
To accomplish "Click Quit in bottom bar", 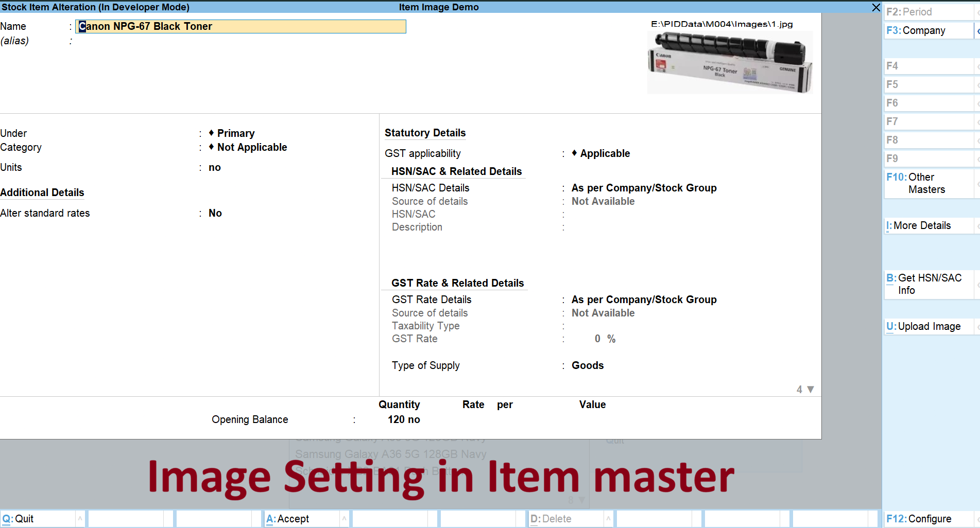I will 38,519.
